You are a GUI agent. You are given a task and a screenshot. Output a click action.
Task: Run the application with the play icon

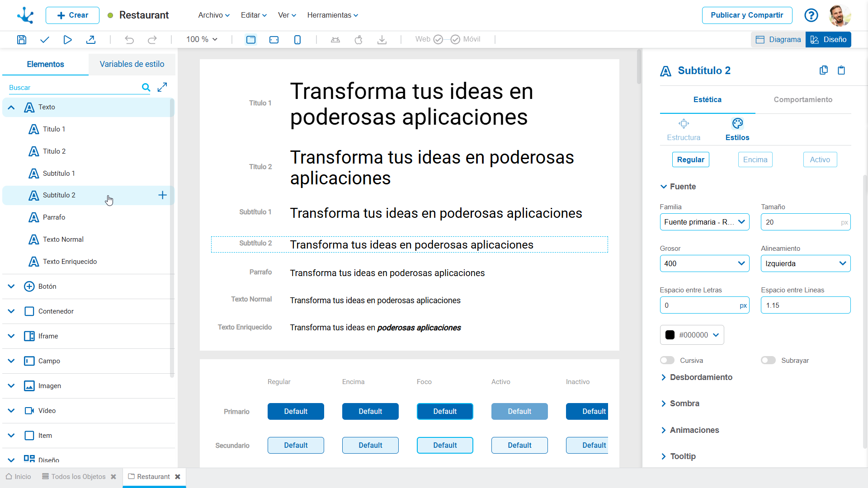67,39
